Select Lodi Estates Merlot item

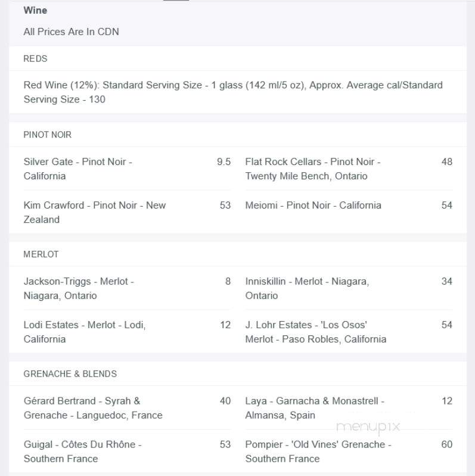pos(127,332)
